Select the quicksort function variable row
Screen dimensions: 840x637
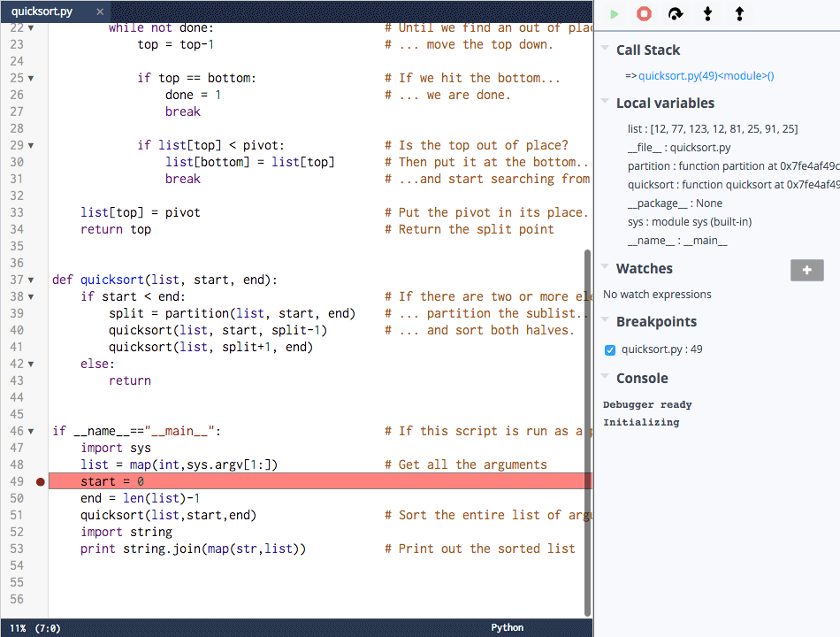click(733, 184)
